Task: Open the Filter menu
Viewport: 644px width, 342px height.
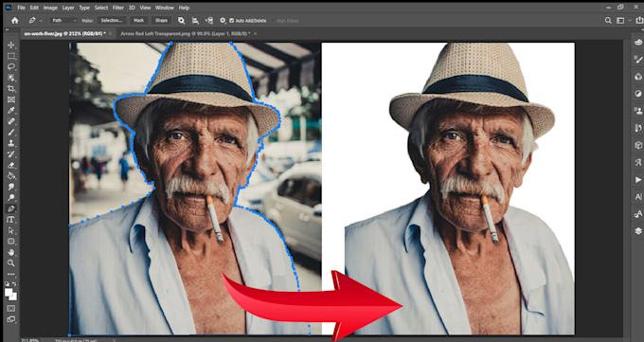Action: (118, 8)
